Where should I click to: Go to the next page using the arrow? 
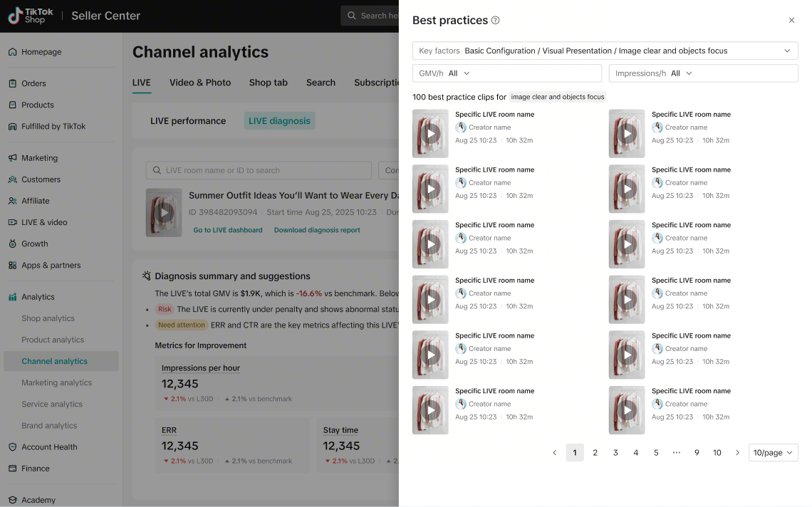(737, 453)
